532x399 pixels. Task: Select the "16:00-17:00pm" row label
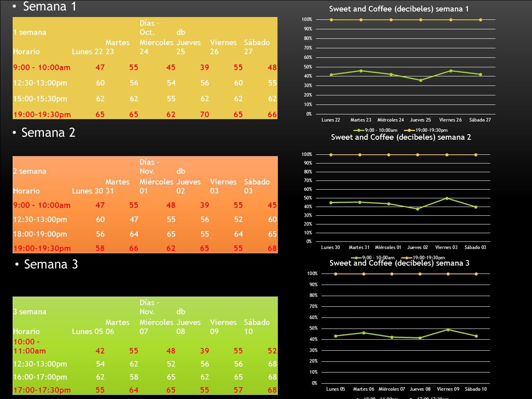(x=40, y=377)
